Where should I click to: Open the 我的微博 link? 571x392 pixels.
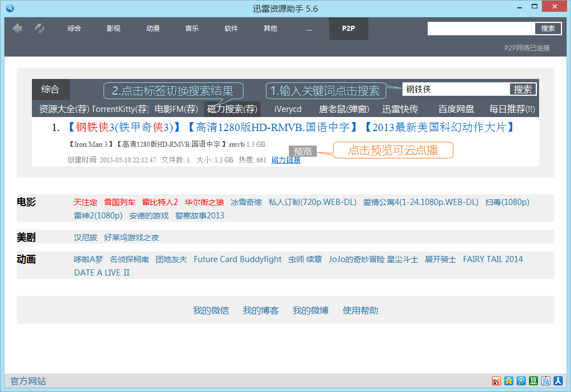[311, 310]
